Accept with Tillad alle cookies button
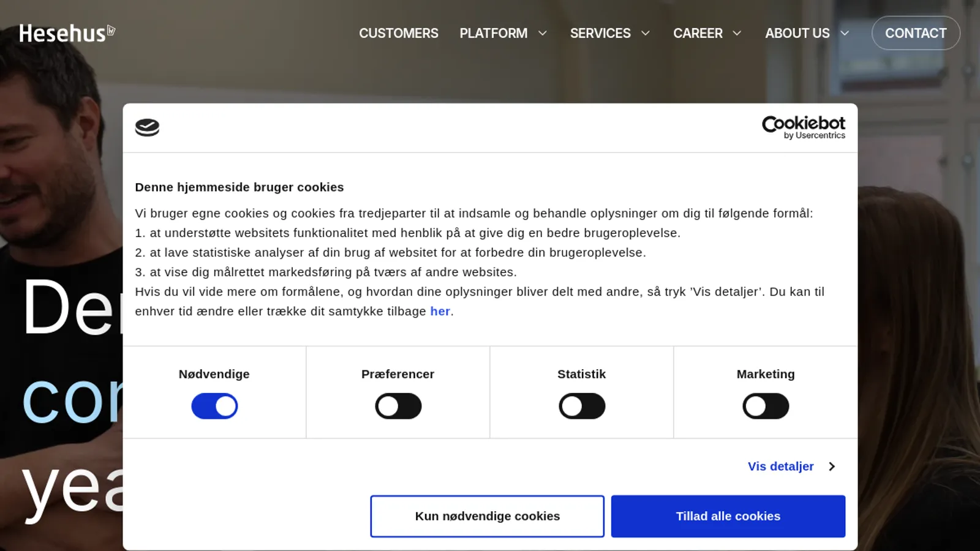The height and width of the screenshot is (551, 980). pyautogui.click(x=728, y=516)
